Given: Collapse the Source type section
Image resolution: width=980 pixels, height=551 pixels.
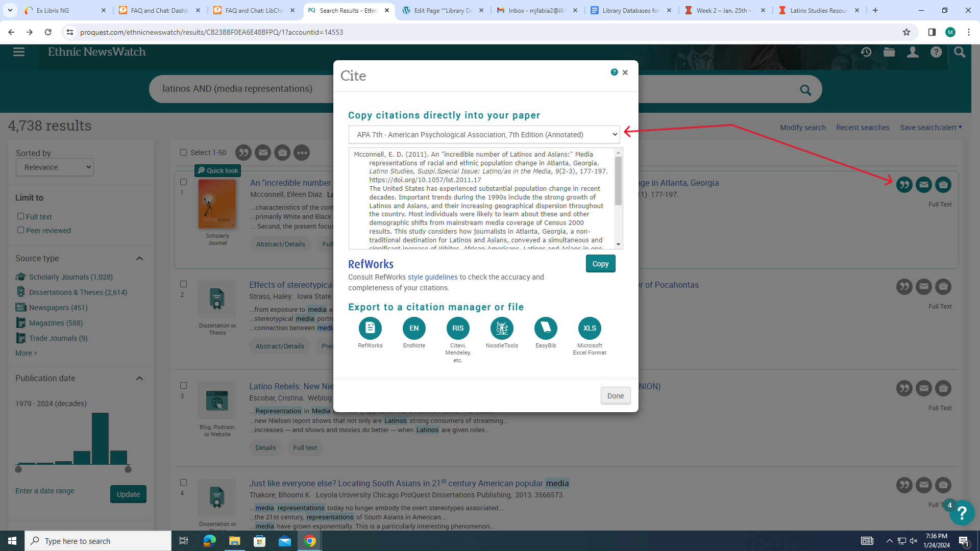Looking at the screenshot, I should (x=139, y=259).
